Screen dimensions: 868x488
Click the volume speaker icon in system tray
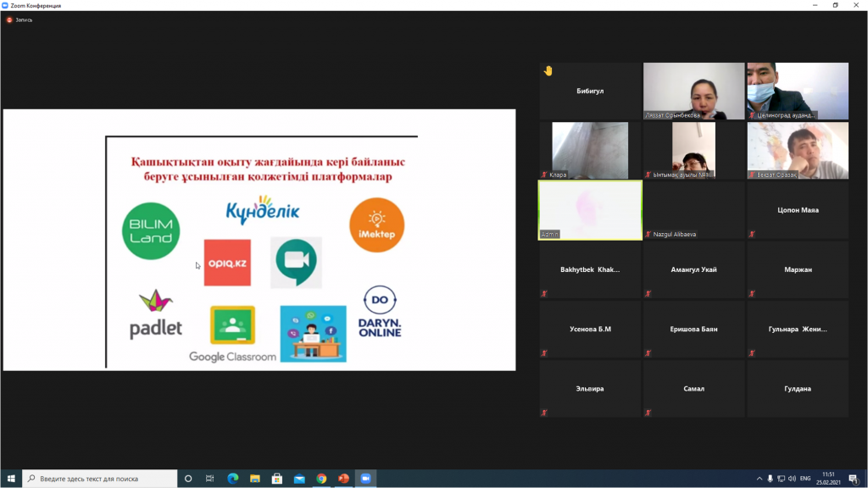tap(793, 479)
